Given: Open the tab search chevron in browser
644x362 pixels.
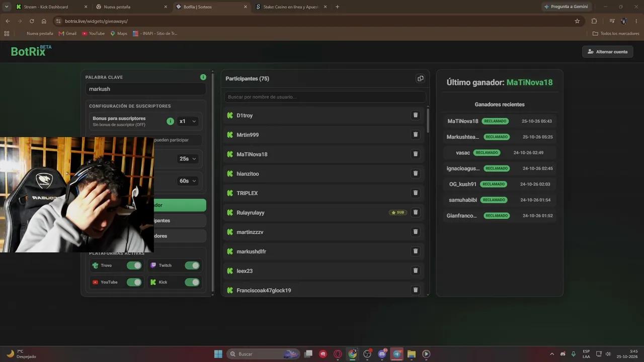Looking at the screenshot, I should coord(7,7).
